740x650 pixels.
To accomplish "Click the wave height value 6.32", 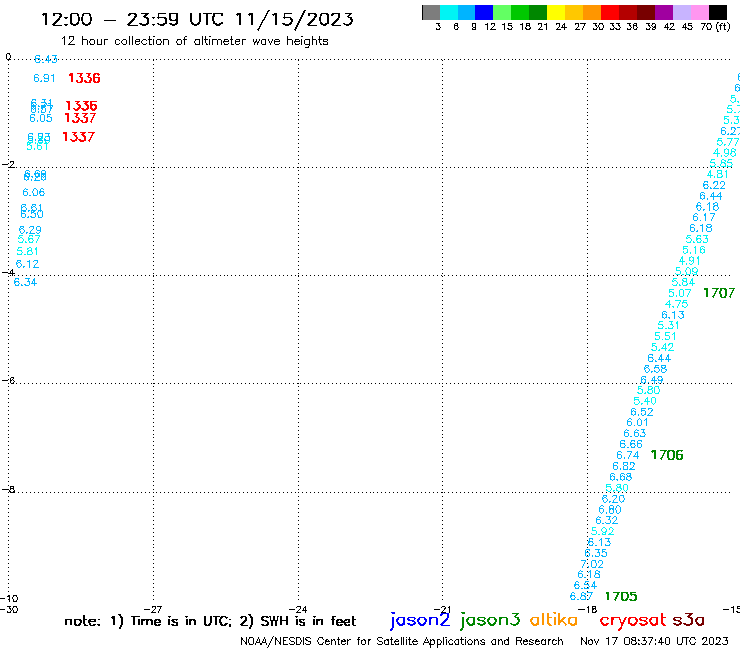I will (606, 520).
